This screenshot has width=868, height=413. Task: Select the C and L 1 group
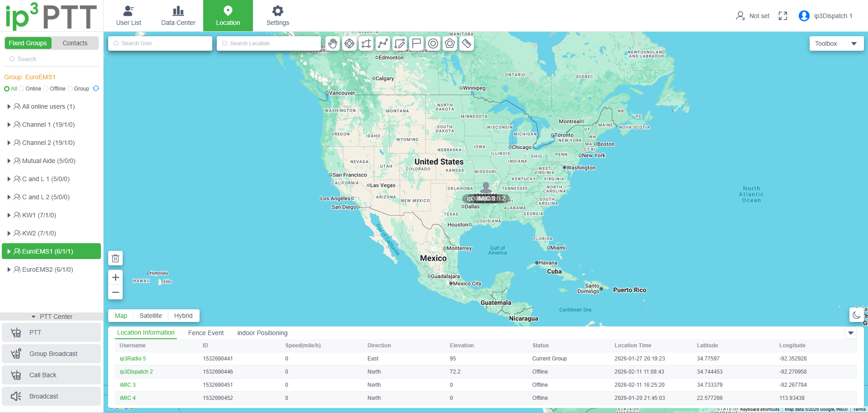click(51, 179)
